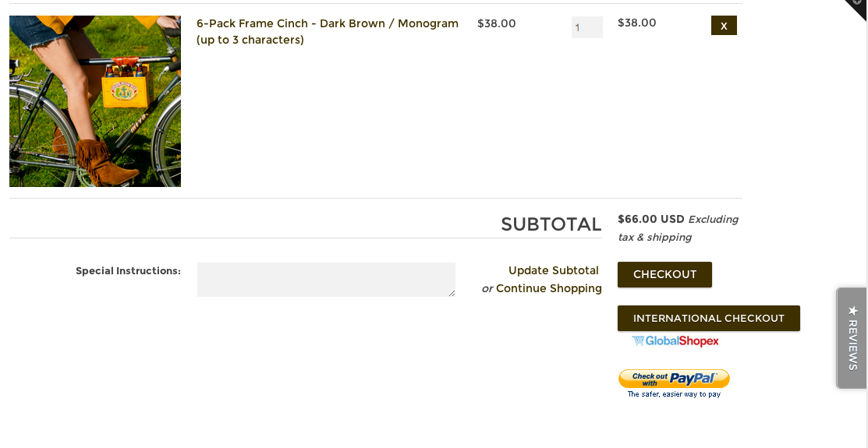Focus the item quantity field
Viewport: 868px width, 448px height.
click(586, 27)
